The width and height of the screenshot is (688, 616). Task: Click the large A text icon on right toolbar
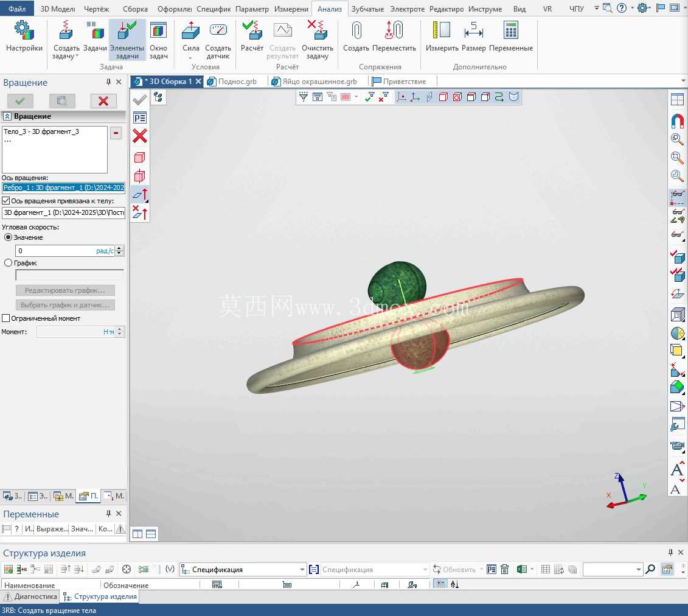pos(678,469)
